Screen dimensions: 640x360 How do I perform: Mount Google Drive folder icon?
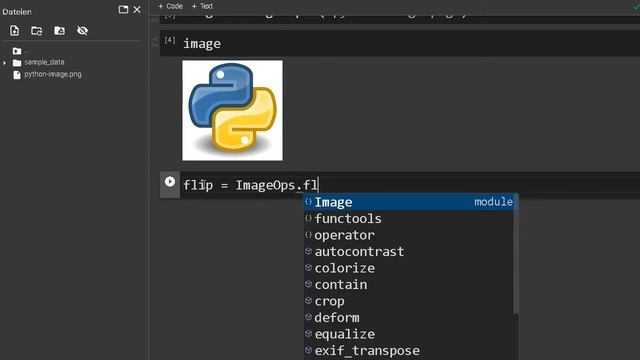coord(60,31)
